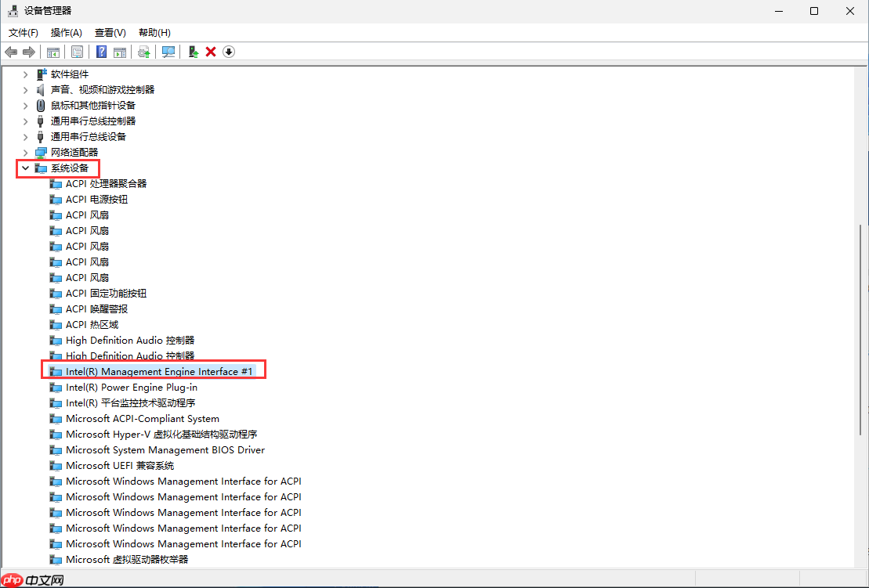The image size is (869, 588).
Task: Uninstall device using the red X icon
Action: (211, 52)
